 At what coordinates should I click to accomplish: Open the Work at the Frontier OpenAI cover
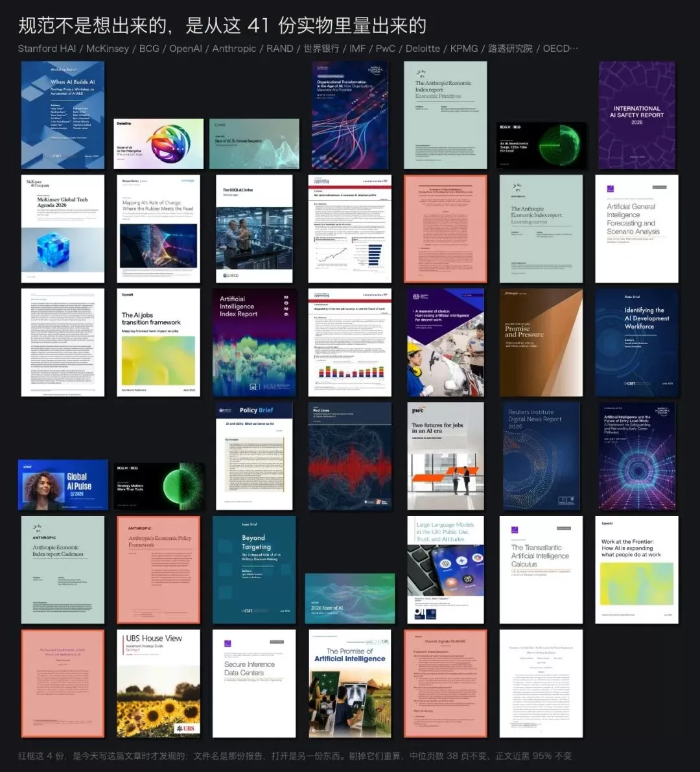(x=636, y=570)
